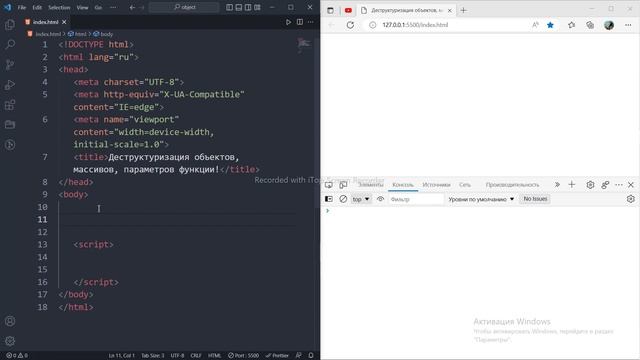
Task: Open the folder icon in the activity bar
Action: (x=10, y=124)
